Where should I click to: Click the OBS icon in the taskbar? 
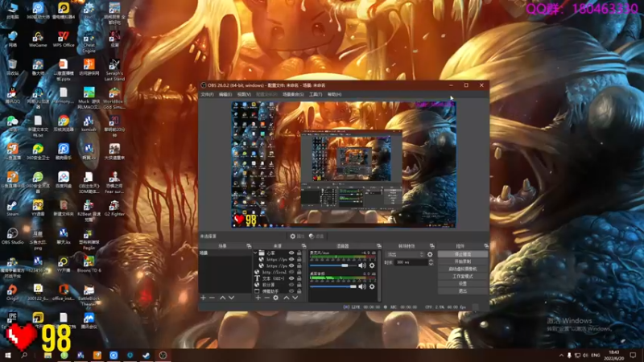point(163,355)
